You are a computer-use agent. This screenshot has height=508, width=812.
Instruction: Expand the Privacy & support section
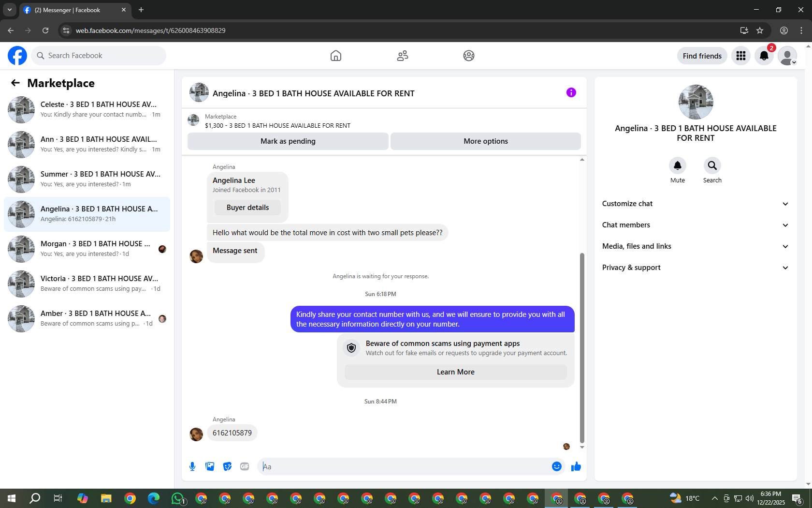coord(696,268)
